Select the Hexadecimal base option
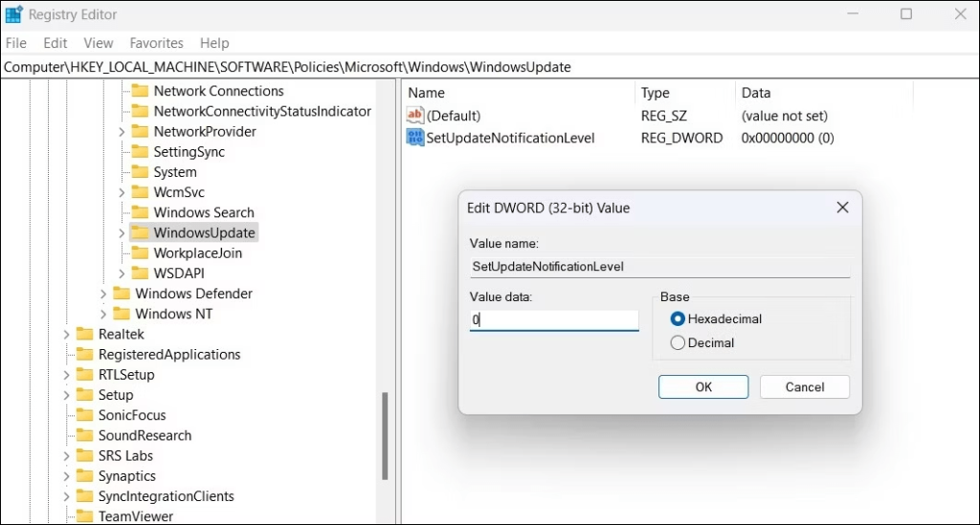 (x=679, y=318)
